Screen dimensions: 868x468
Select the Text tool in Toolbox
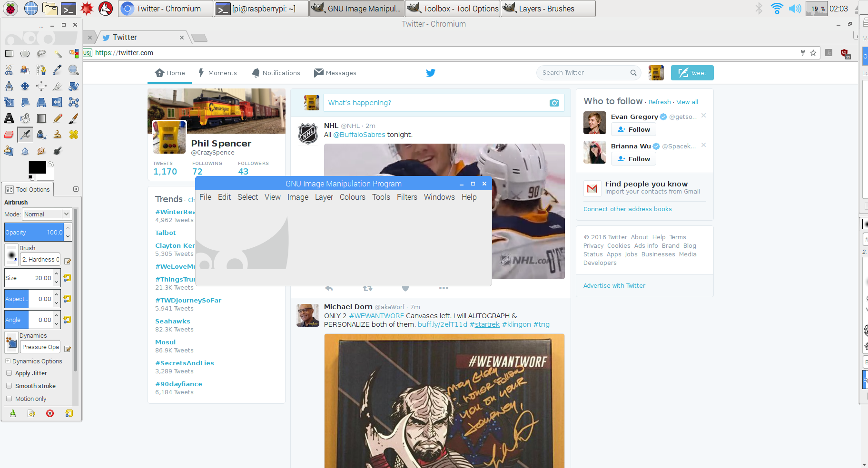coord(9,118)
